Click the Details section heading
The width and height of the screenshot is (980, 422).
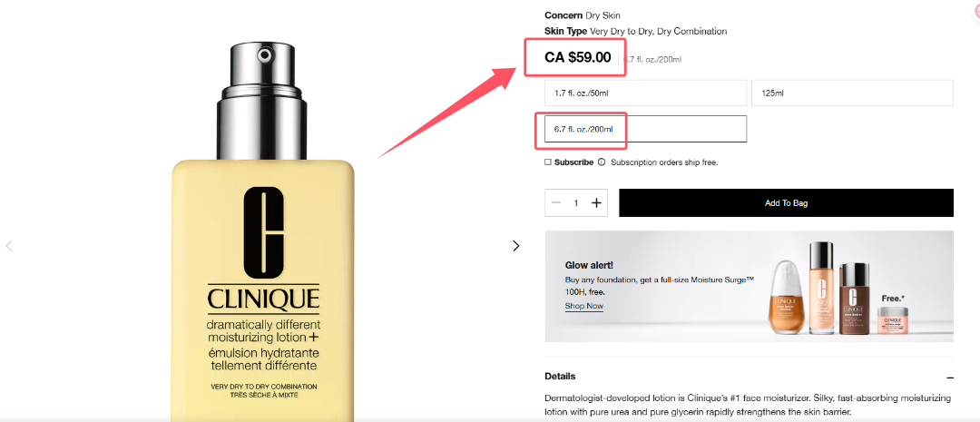coord(560,377)
